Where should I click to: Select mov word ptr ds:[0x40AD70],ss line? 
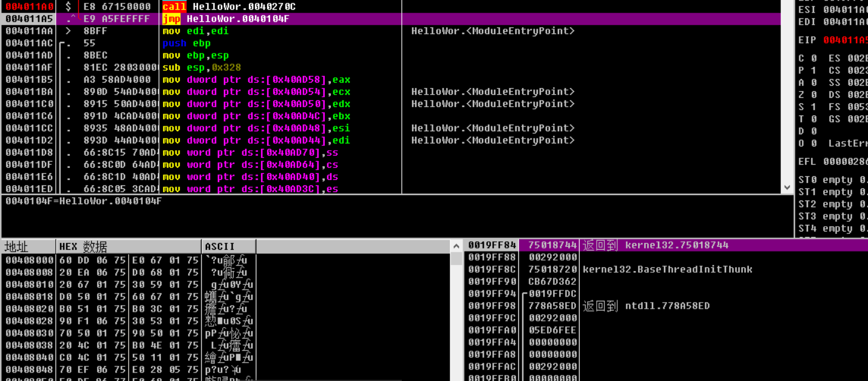[x=250, y=153]
